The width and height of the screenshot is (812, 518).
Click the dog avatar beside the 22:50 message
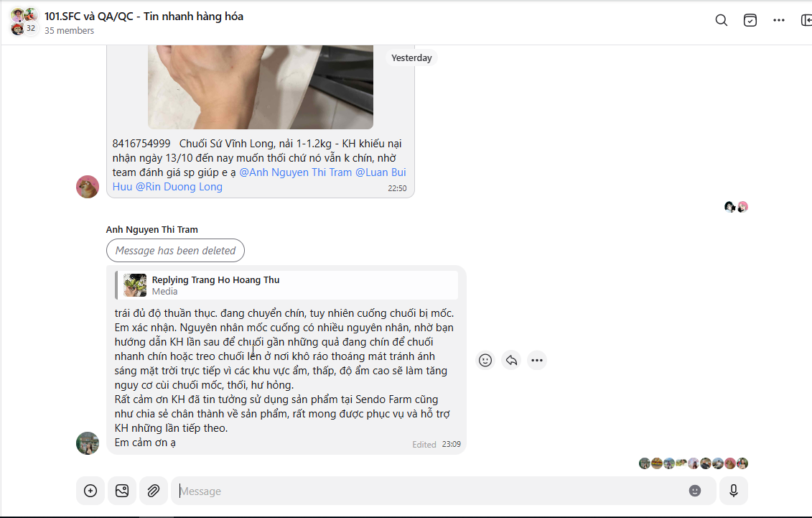[x=88, y=187]
